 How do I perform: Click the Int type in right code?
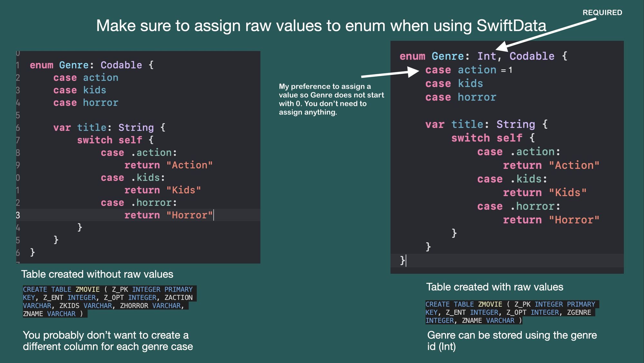click(487, 56)
